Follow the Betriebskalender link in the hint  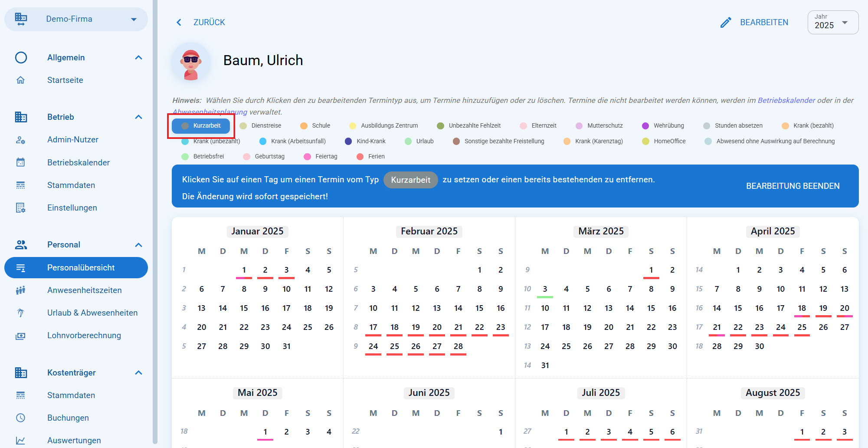[786, 100]
